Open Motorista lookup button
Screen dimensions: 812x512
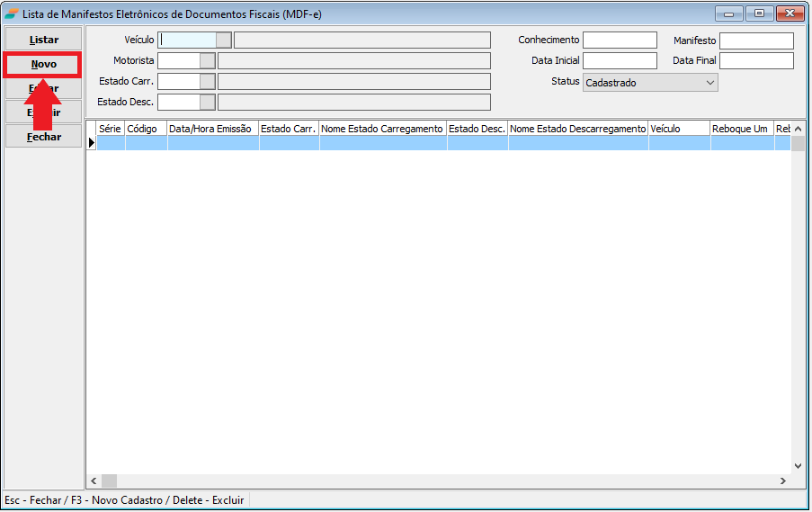tap(208, 60)
